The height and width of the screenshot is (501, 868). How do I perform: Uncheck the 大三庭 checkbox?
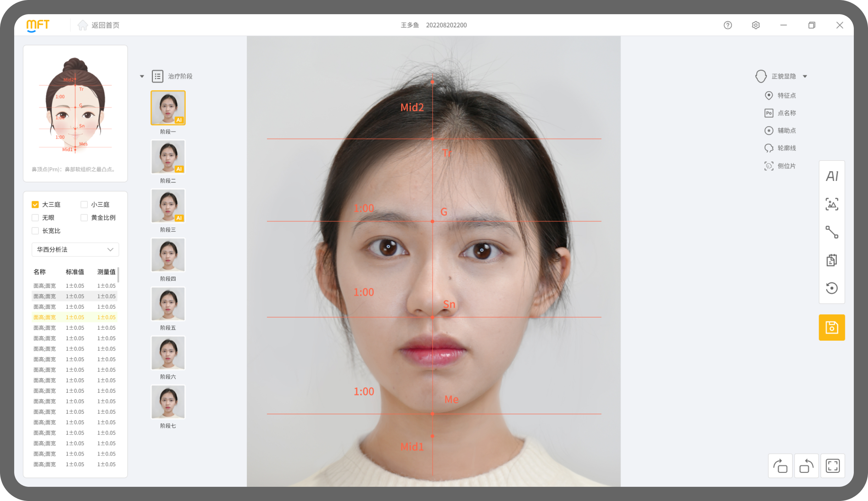point(35,205)
